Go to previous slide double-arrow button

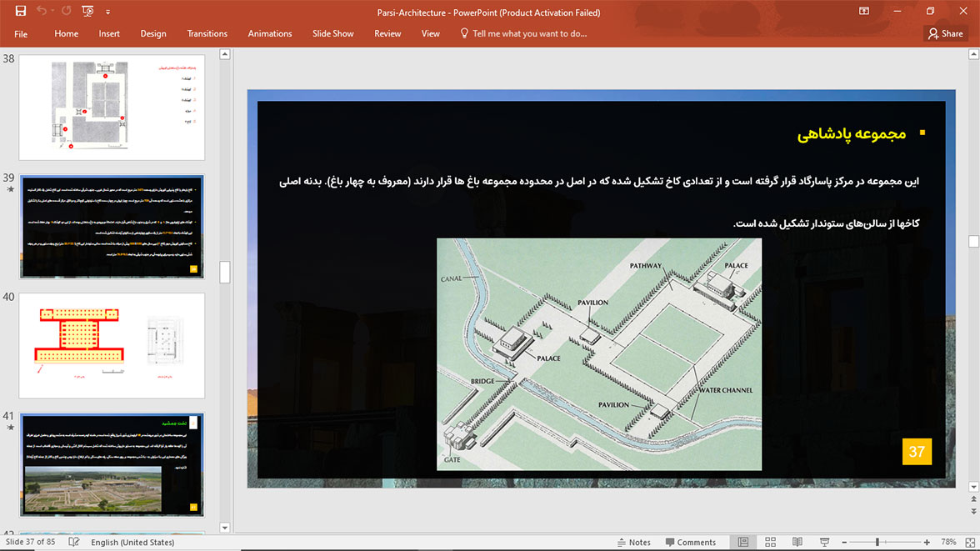coord(973,499)
